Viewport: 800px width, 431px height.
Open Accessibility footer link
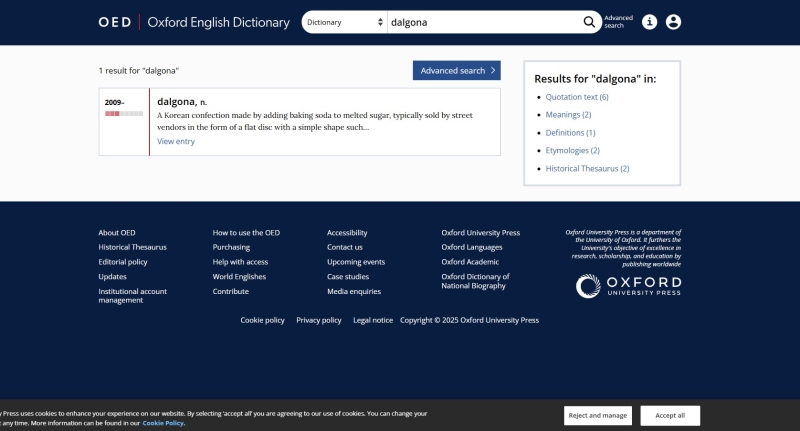[x=347, y=233]
